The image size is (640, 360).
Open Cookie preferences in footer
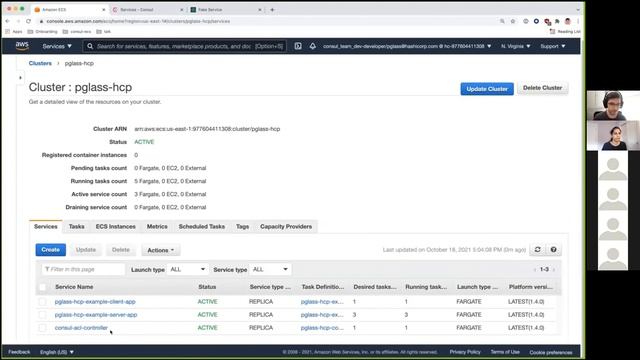(x=551, y=352)
